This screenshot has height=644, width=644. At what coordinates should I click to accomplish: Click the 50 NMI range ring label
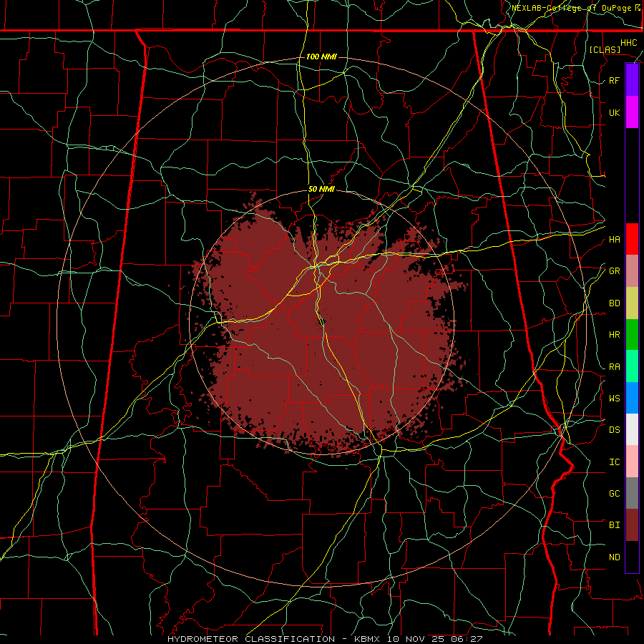pos(321,190)
